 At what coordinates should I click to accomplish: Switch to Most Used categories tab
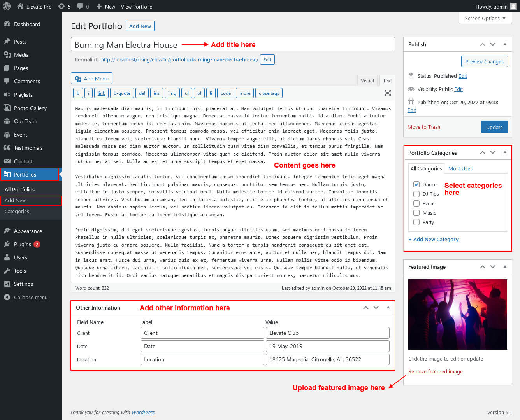point(460,168)
